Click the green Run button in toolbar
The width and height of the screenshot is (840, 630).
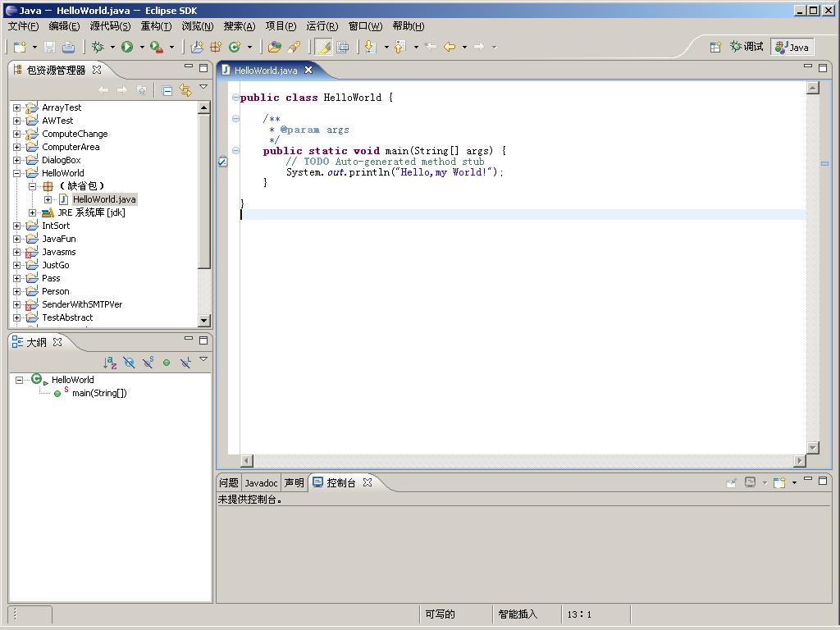click(x=127, y=48)
